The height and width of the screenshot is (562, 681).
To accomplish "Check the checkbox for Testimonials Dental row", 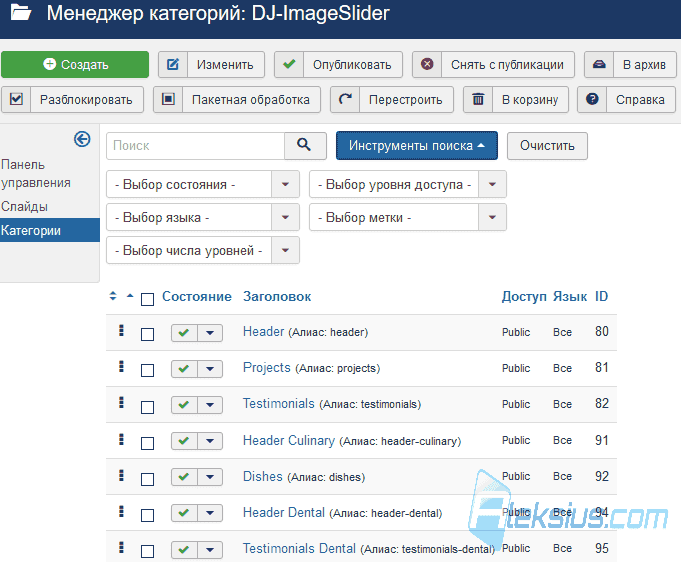I will click(x=147, y=552).
